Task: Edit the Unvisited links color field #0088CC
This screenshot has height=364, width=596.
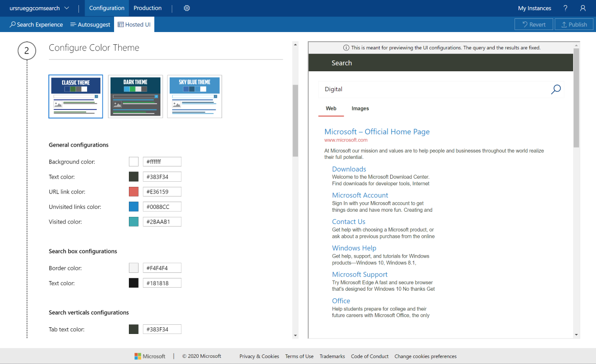Action: [162, 207]
